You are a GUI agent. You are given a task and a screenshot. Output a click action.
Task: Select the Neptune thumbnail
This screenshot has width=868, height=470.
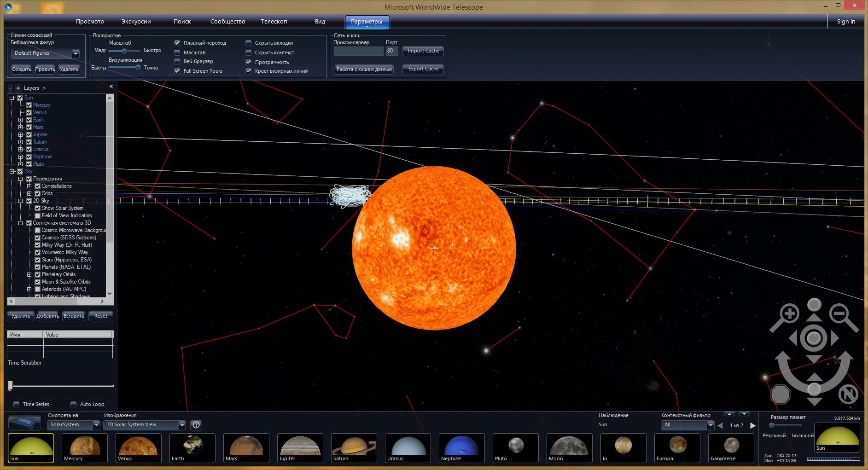pos(462,448)
